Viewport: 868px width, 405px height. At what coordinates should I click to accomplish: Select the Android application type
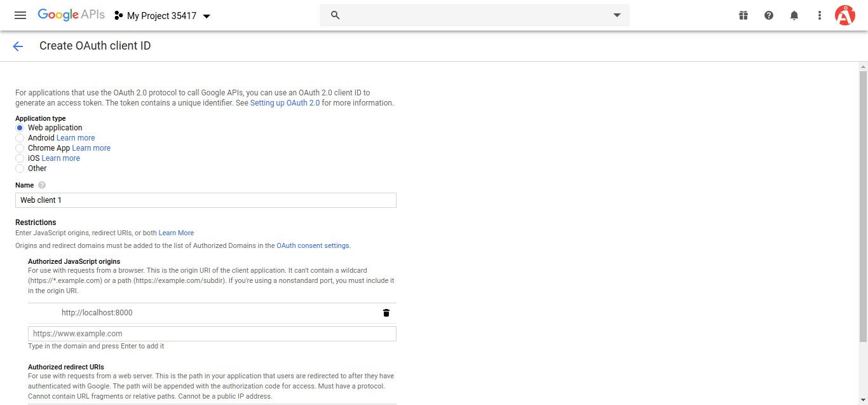(20, 137)
